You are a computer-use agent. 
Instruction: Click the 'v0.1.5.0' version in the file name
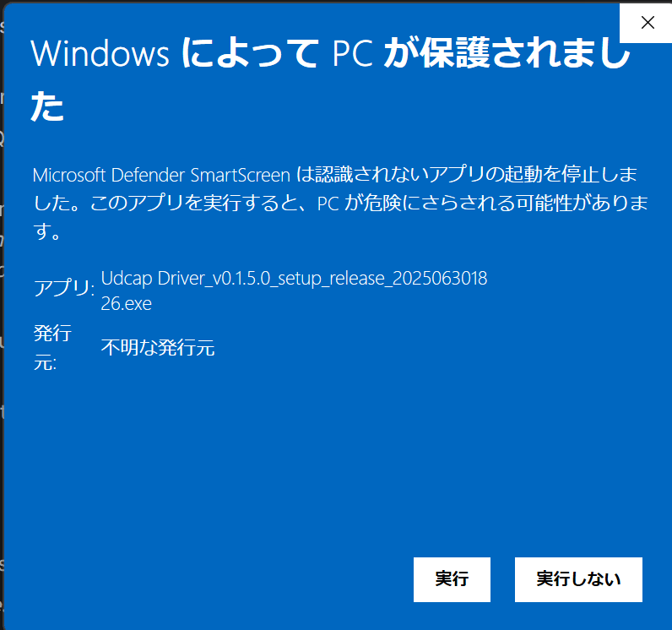(x=241, y=279)
